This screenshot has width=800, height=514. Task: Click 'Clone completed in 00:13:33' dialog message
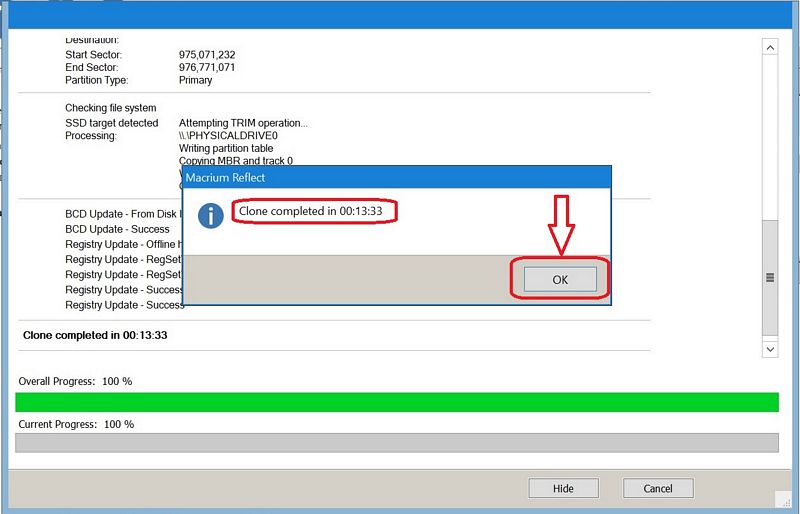pyautogui.click(x=310, y=211)
